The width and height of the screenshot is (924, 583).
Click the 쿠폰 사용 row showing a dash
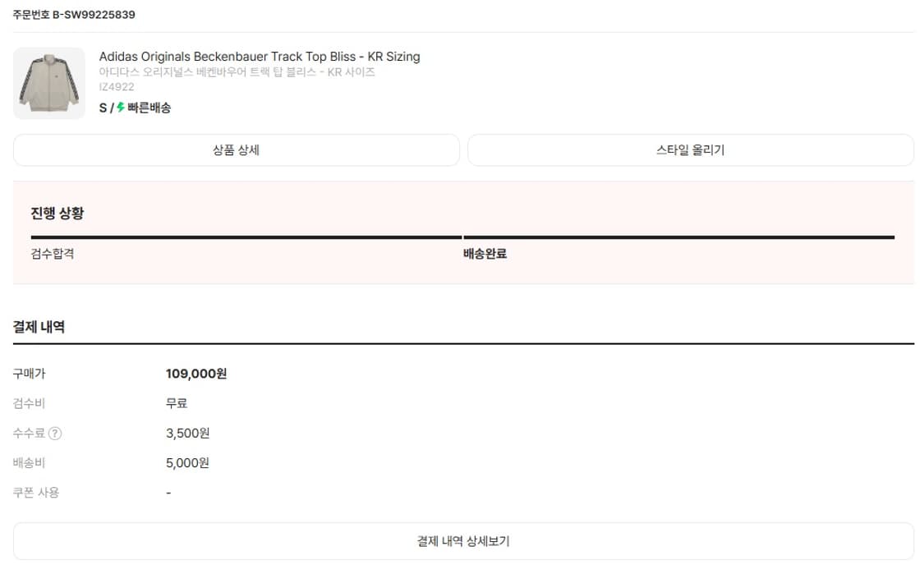coord(35,492)
